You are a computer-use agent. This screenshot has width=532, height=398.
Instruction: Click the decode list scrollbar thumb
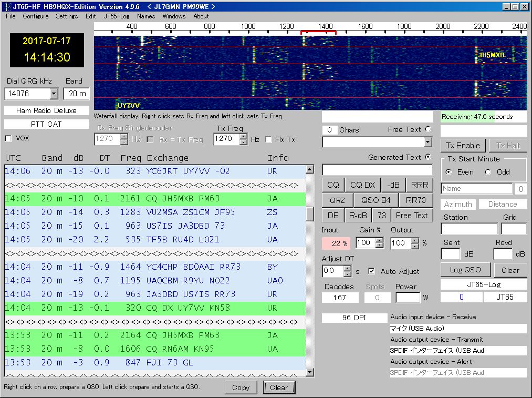tap(310, 214)
